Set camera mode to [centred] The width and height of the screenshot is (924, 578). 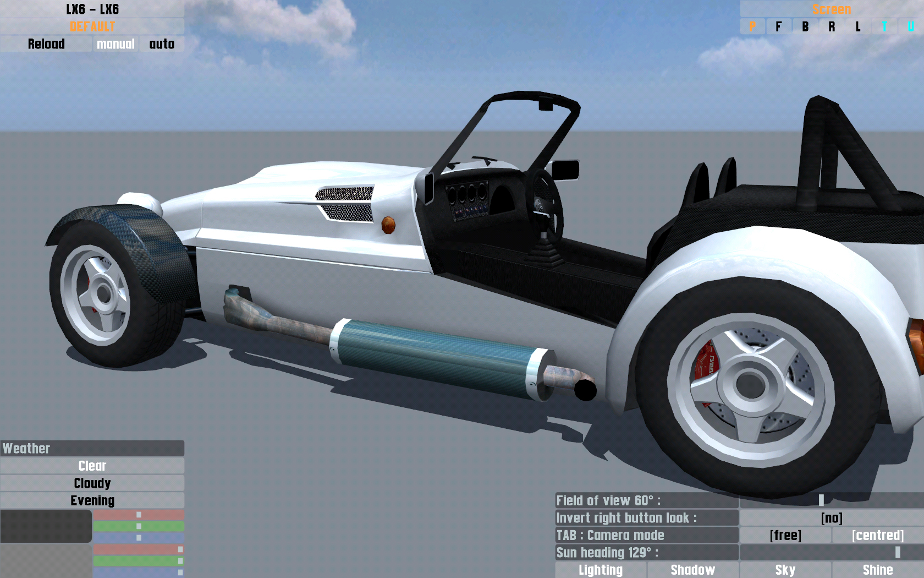(878, 535)
